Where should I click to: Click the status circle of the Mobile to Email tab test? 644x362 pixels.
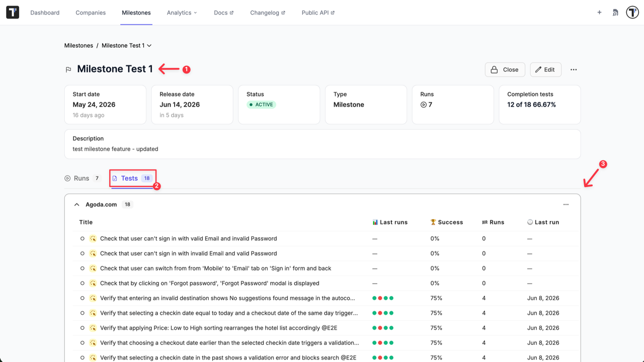[x=83, y=268]
